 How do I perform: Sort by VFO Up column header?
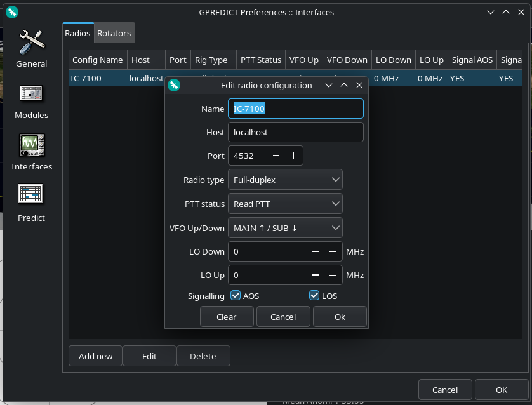303,60
